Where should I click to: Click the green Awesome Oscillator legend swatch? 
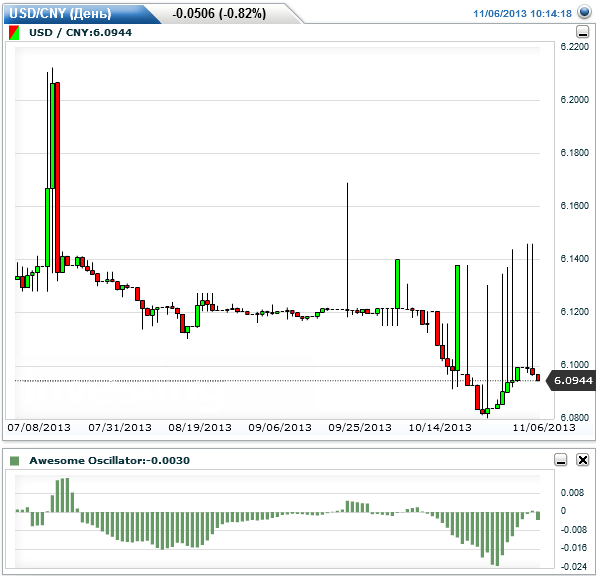pyautogui.click(x=14, y=461)
